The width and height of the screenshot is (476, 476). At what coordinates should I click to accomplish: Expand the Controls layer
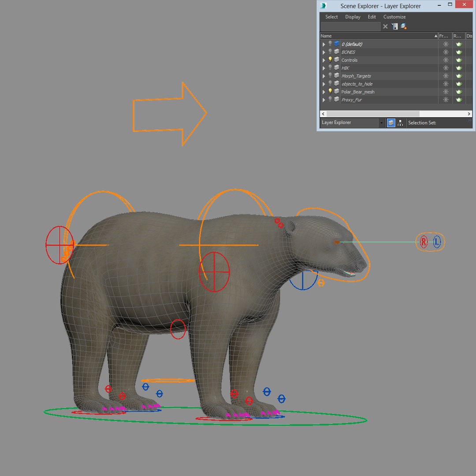[x=324, y=60]
